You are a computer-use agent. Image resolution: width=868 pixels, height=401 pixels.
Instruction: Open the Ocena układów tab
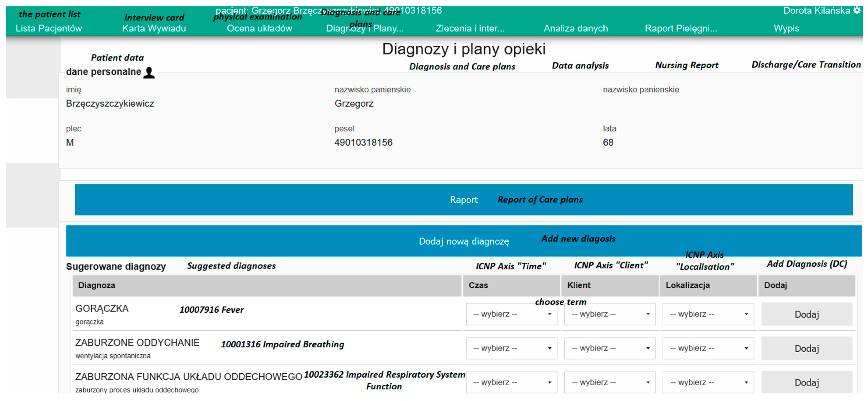click(x=259, y=28)
